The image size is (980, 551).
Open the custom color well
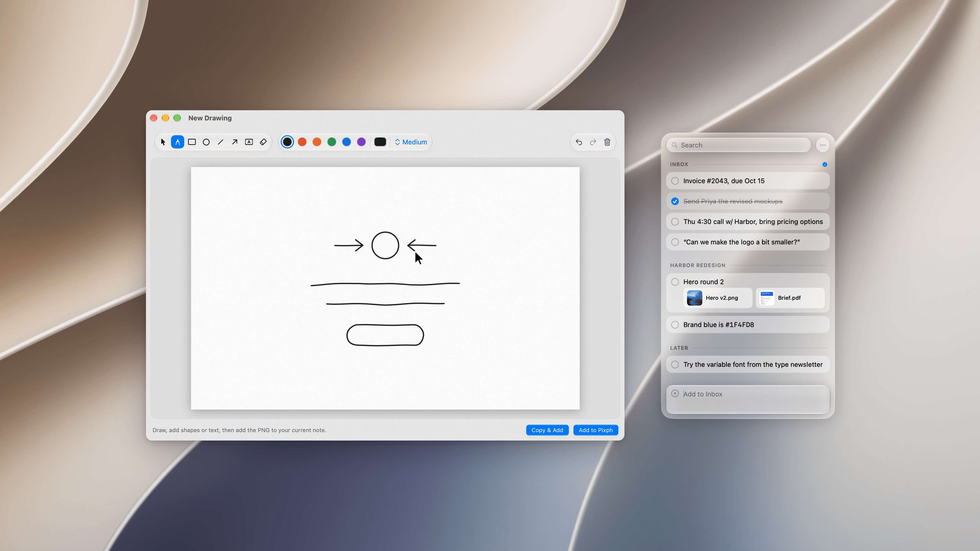pos(381,142)
